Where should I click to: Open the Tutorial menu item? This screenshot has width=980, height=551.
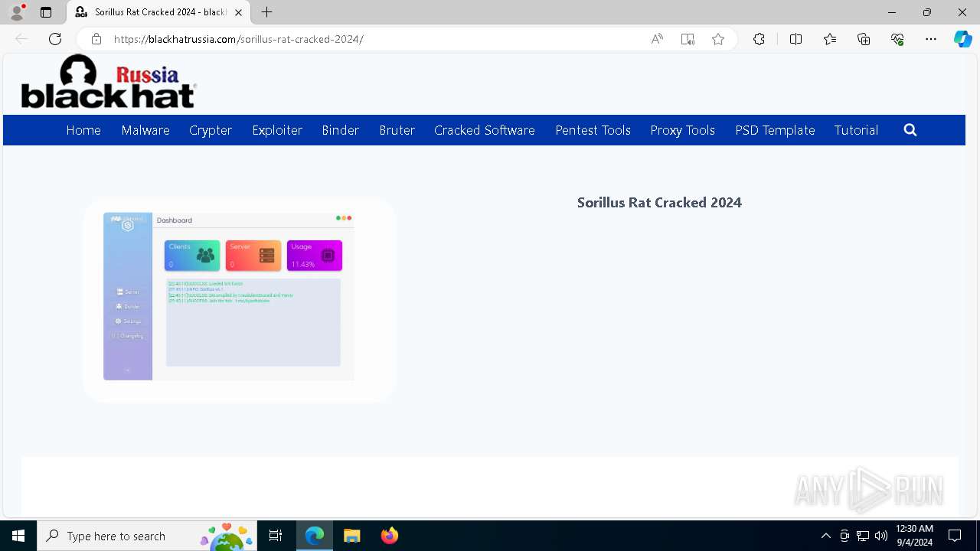856,130
